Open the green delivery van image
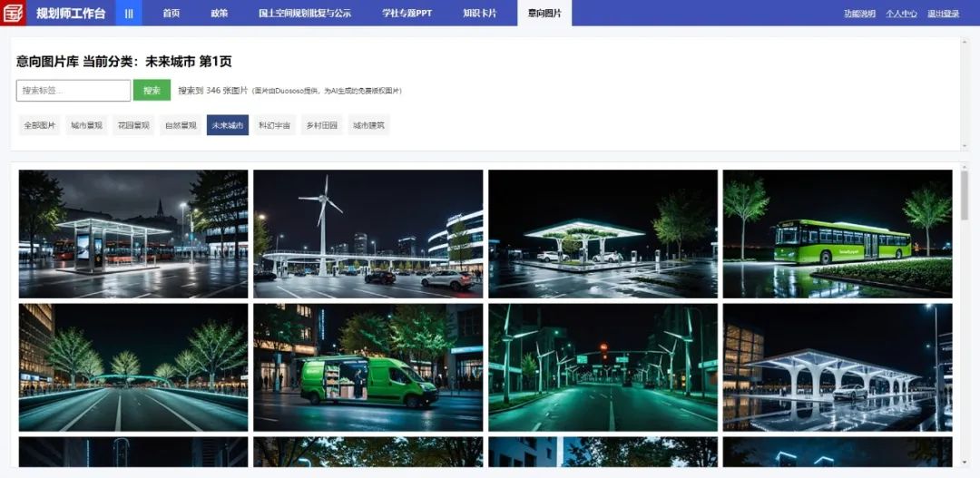The height and width of the screenshot is (478, 980). coord(368,367)
